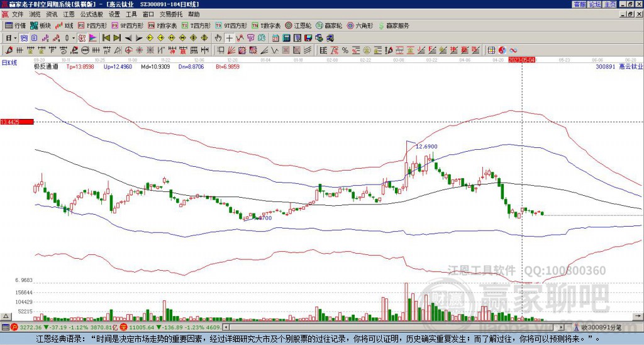
Task: Open the 公式选股 menu
Action: tap(92, 14)
